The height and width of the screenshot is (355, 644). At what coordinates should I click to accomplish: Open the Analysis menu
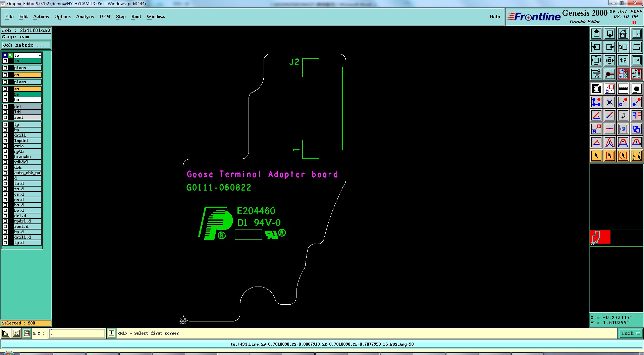tap(85, 16)
